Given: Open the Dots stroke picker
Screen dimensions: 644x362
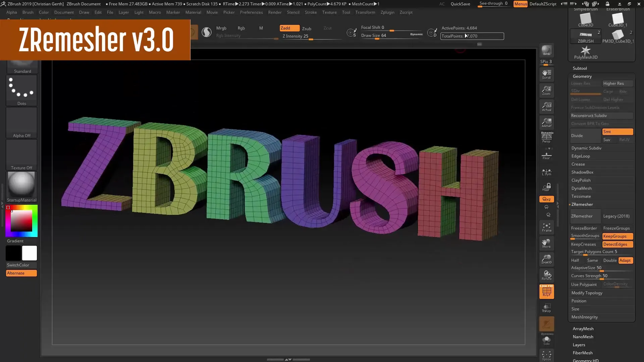Looking at the screenshot, I should [x=21, y=90].
